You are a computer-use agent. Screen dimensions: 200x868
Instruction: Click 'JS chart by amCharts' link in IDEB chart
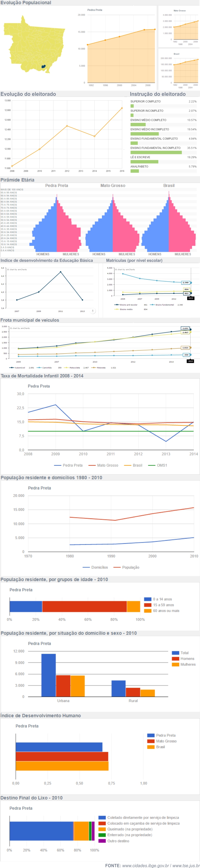(17, 270)
